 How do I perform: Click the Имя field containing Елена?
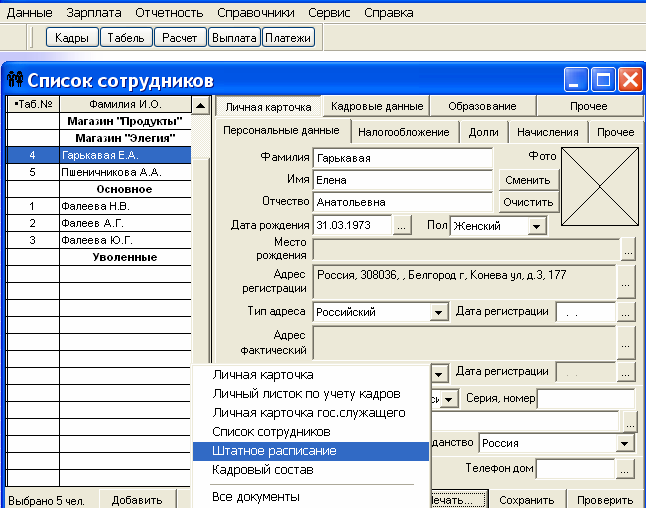pos(403,180)
